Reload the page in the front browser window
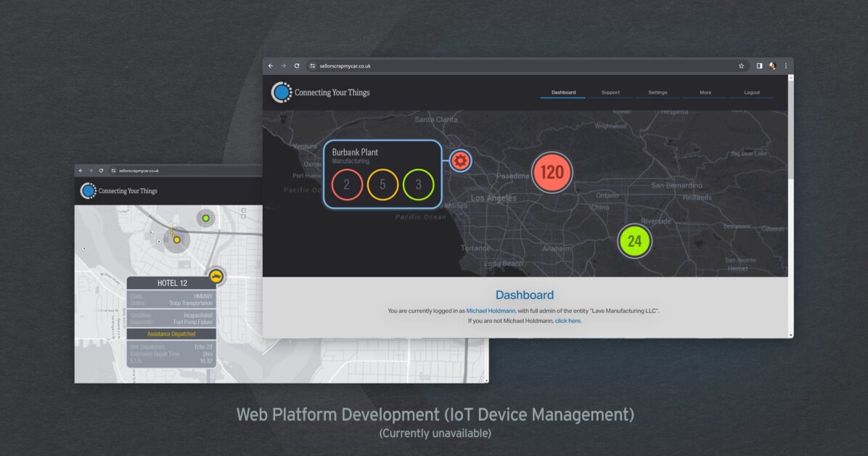This screenshot has width=868, height=456. [297, 66]
